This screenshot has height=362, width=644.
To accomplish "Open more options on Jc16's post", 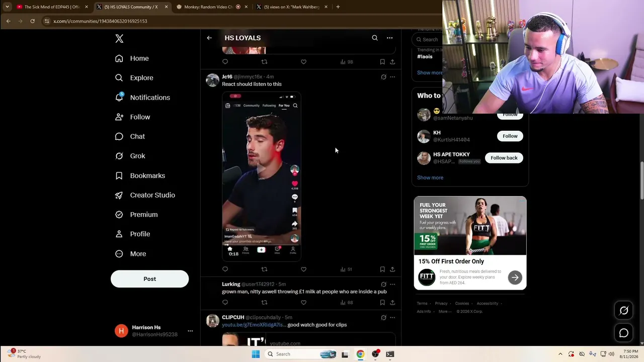I will (392, 77).
